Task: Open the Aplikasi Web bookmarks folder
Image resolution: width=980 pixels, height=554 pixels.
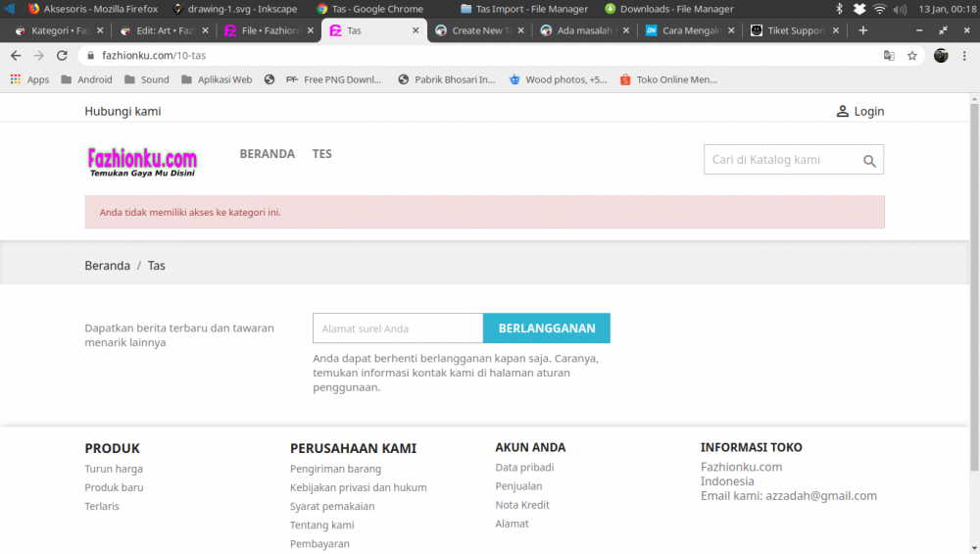Action: [217, 79]
